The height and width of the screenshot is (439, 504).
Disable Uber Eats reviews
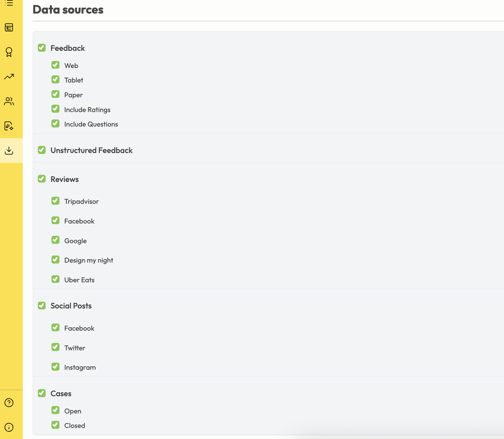(x=55, y=279)
